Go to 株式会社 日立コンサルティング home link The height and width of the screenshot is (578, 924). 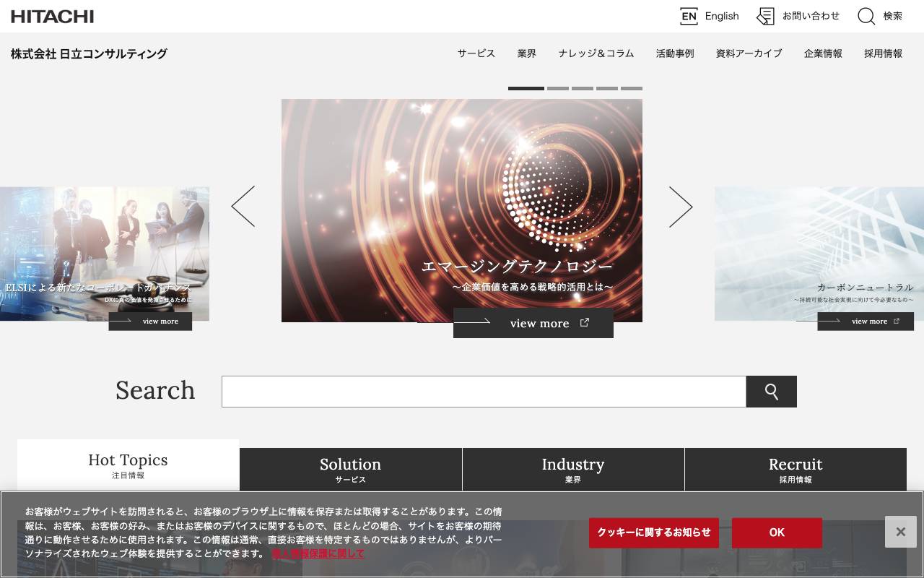[x=89, y=53]
